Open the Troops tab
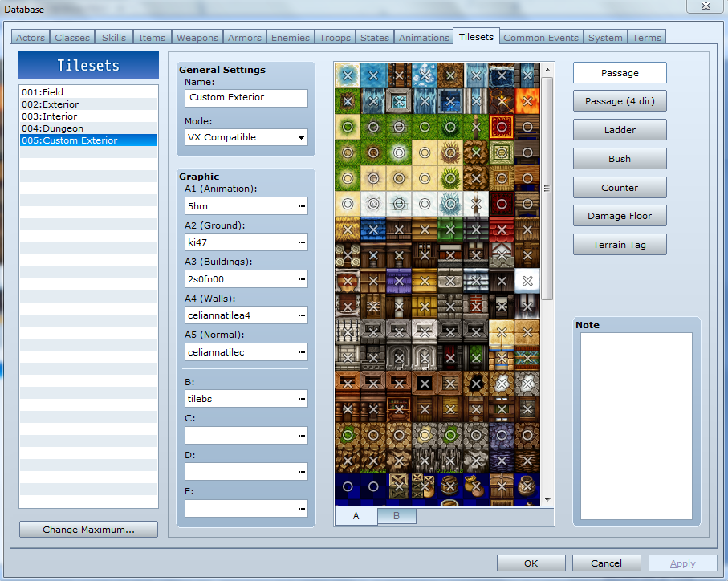The image size is (728, 581). pos(335,38)
